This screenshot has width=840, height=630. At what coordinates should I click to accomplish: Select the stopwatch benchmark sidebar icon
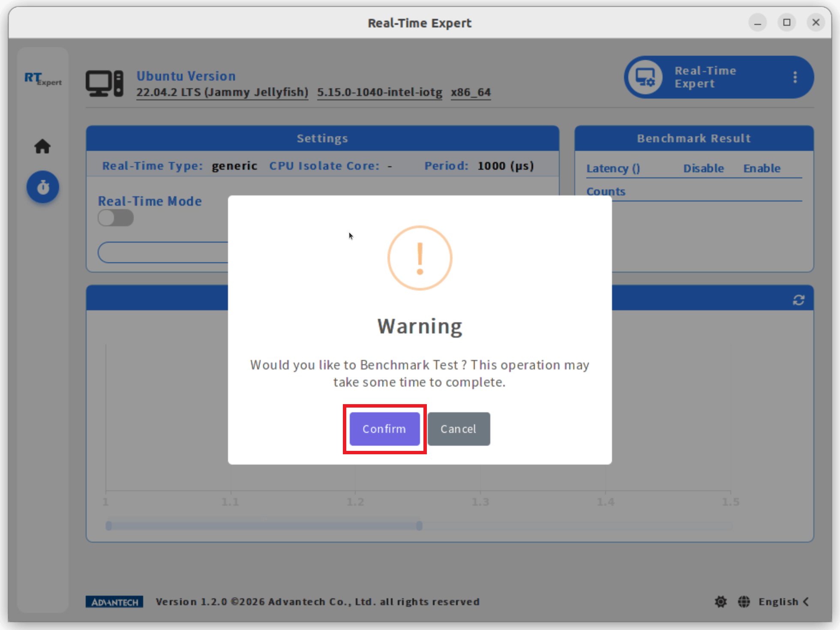coord(43,187)
